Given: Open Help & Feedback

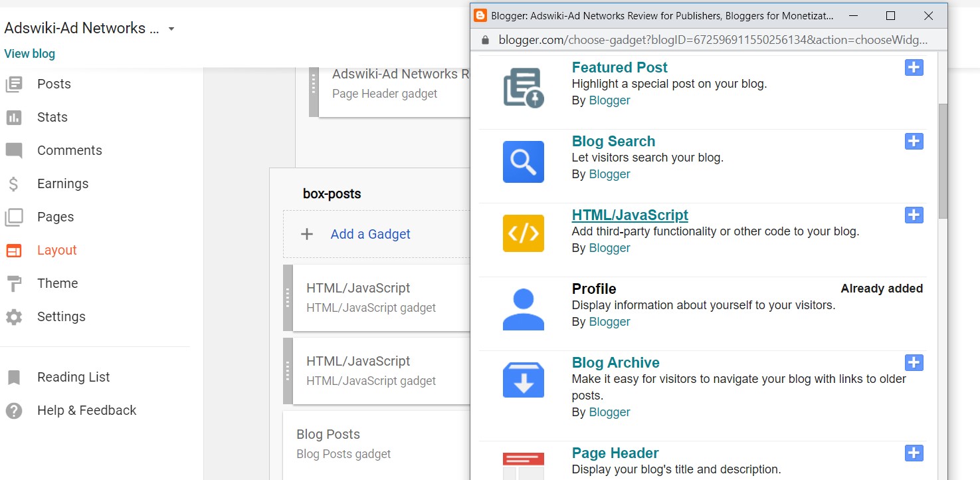Looking at the screenshot, I should click(x=86, y=410).
